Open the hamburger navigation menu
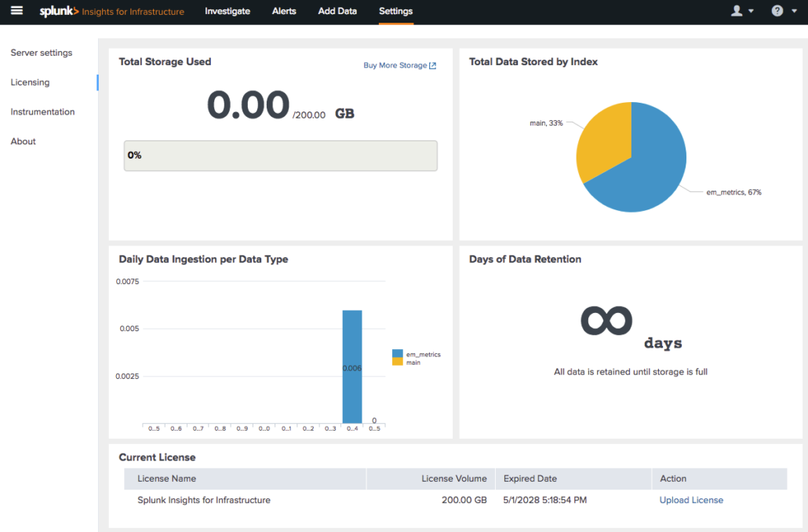The height and width of the screenshot is (532, 808). [x=16, y=11]
